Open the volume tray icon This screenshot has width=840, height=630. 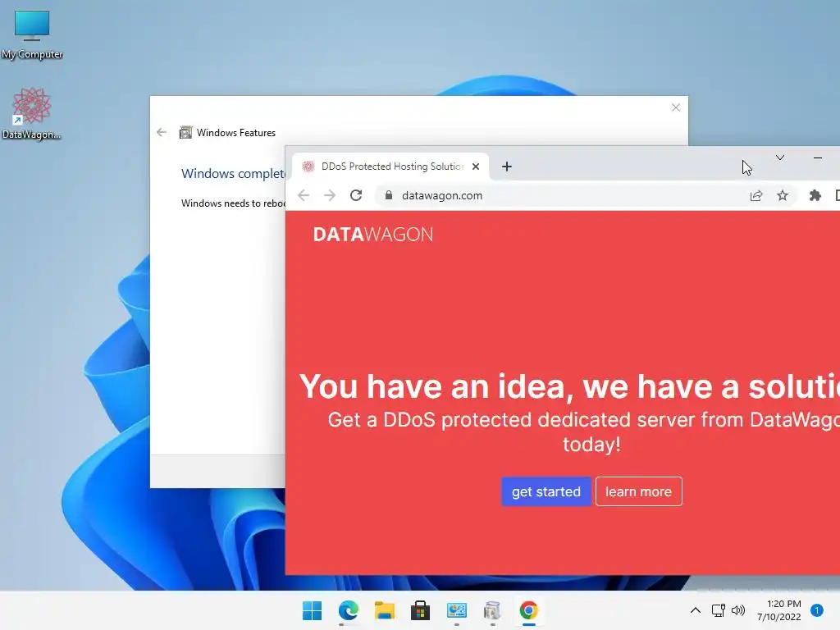pos(738,610)
